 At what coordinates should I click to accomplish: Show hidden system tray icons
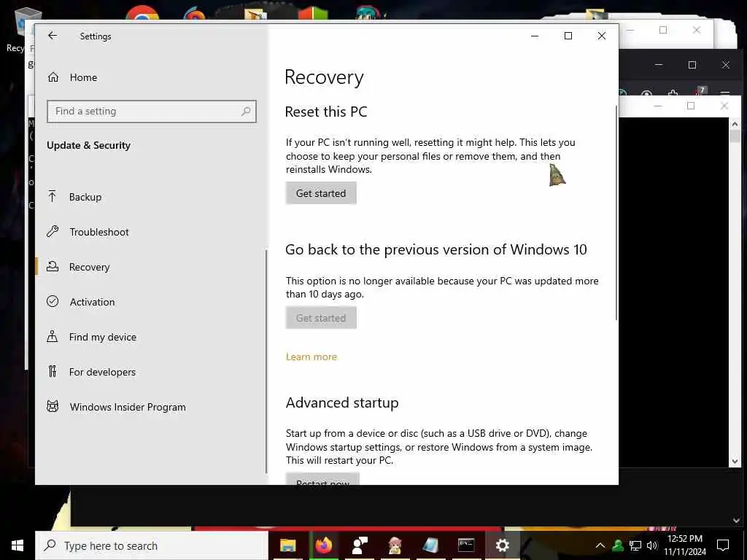pyautogui.click(x=600, y=545)
